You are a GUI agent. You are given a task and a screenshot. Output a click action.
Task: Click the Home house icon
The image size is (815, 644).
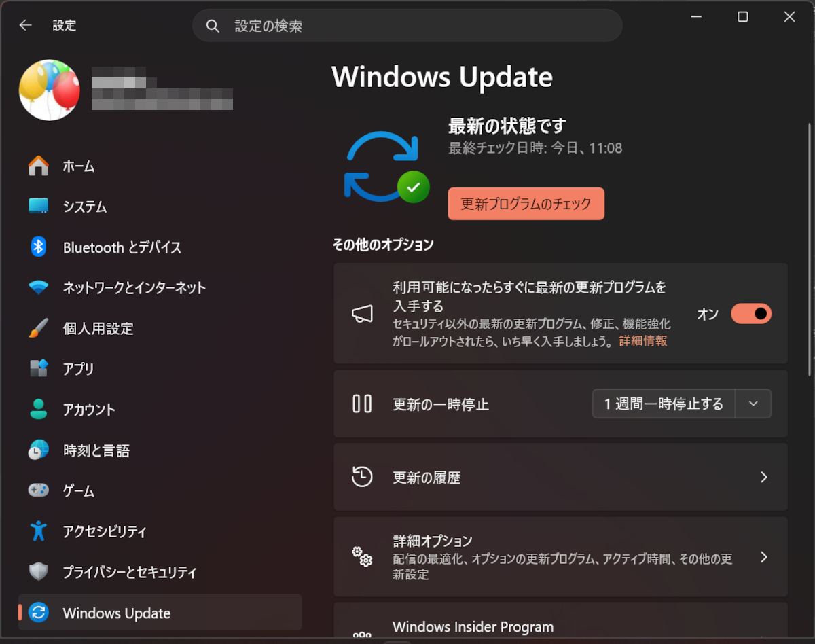(x=39, y=166)
